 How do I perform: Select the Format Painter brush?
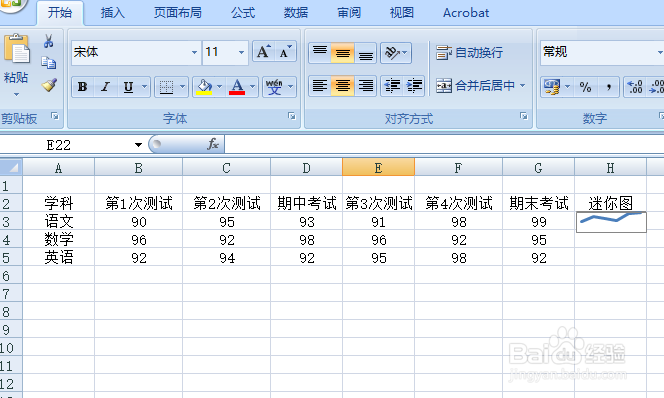49,85
